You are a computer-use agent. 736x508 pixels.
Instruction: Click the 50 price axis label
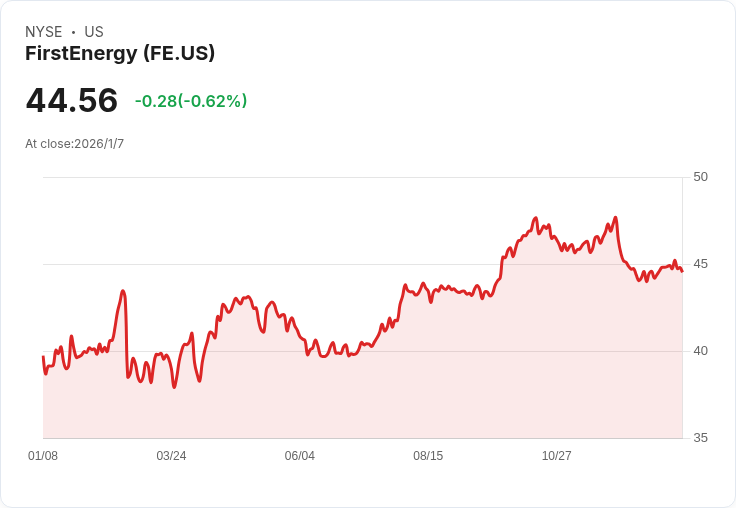click(700, 177)
